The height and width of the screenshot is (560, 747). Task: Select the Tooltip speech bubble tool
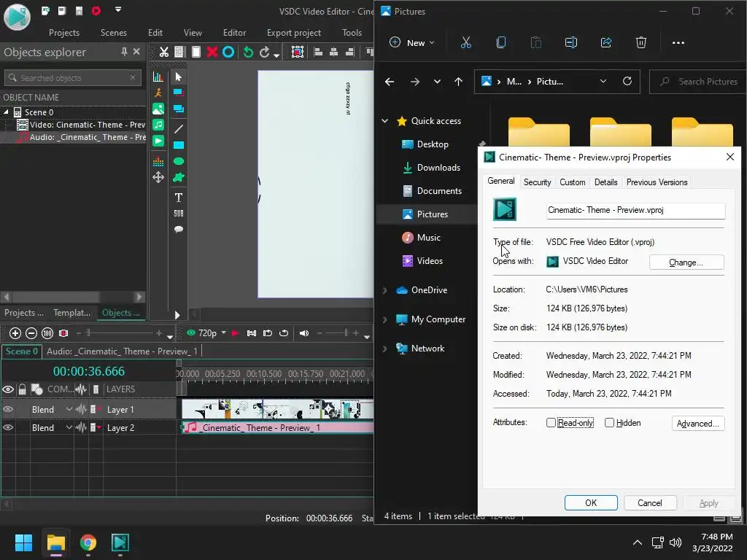click(x=179, y=229)
